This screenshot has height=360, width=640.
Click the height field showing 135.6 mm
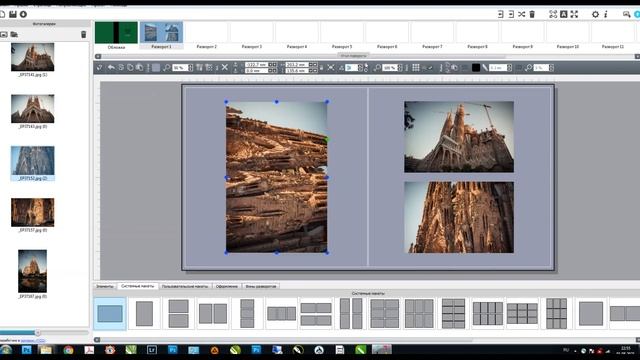point(298,71)
